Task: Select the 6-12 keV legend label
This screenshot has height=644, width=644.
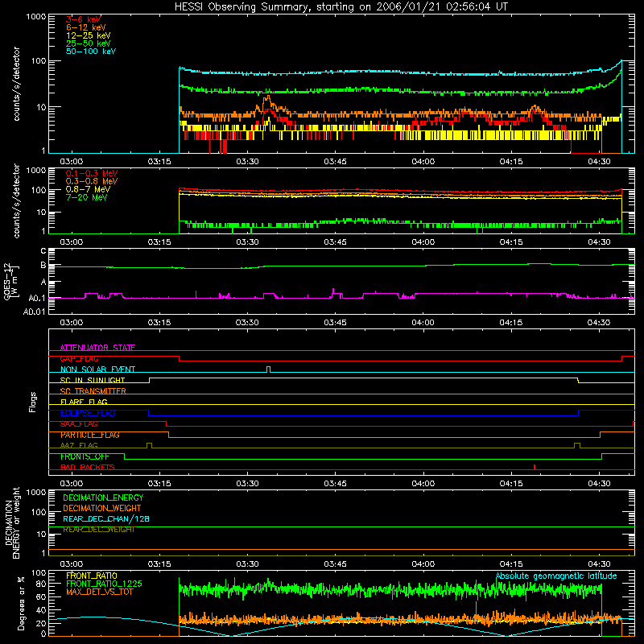Action: 86,27
